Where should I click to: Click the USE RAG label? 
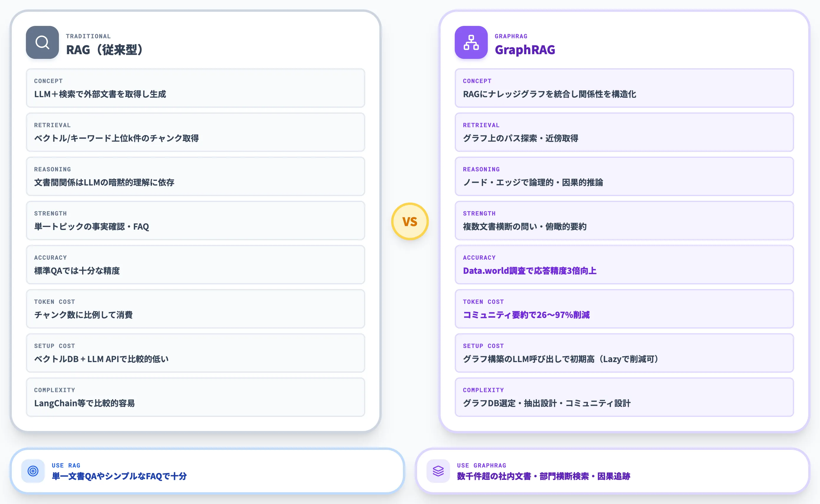pos(66,465)
